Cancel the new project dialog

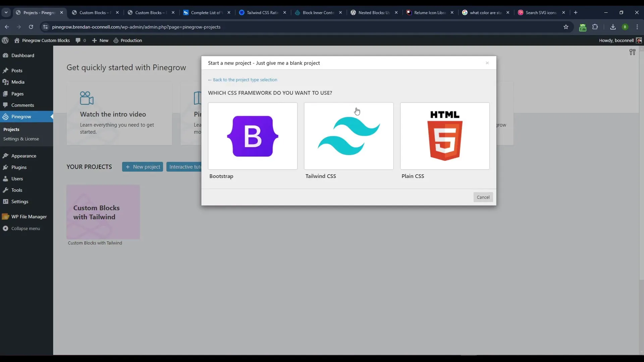tap(483, 197)
